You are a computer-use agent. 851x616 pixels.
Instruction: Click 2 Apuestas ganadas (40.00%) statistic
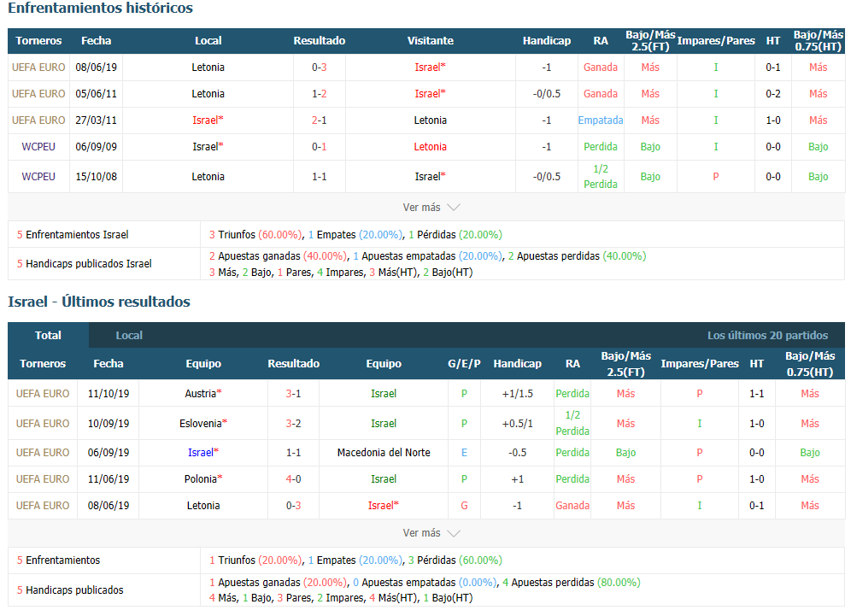pyautogui.click(x=278, y=256)
